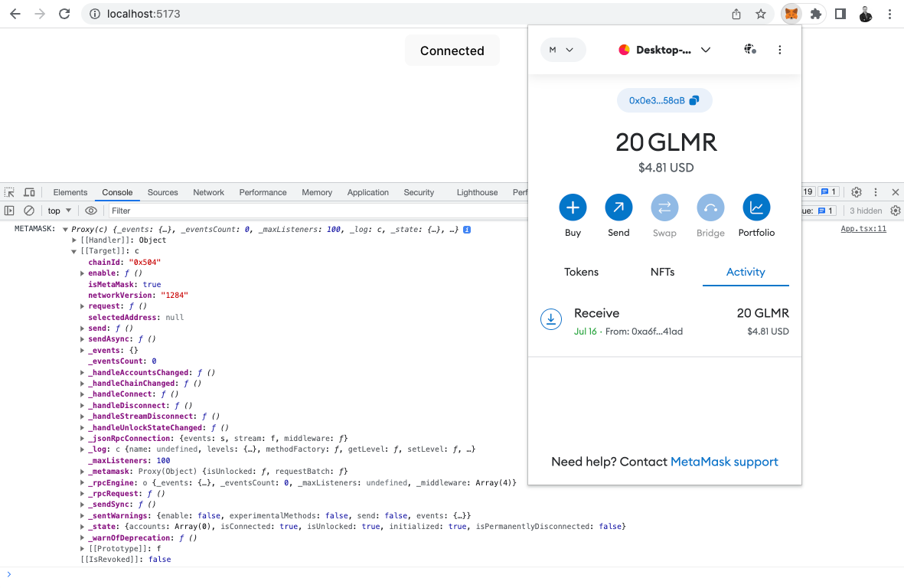
Task: Switch to DevTools Network tab
Action: coord(209,192)
